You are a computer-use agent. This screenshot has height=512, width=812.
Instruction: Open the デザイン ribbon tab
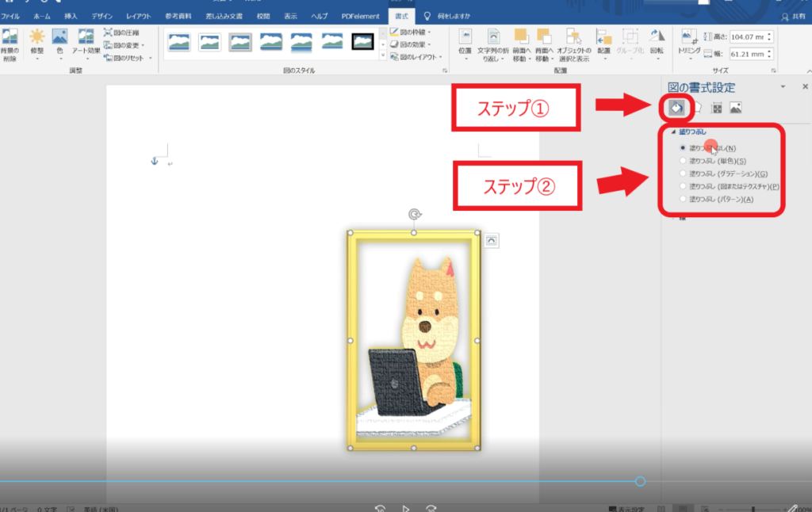(x=101, y=16)
